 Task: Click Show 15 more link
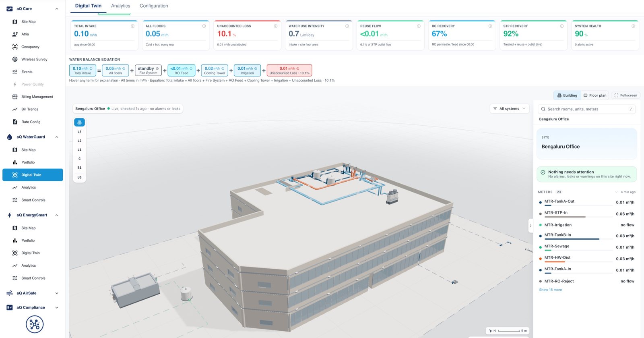coord(550,290)
